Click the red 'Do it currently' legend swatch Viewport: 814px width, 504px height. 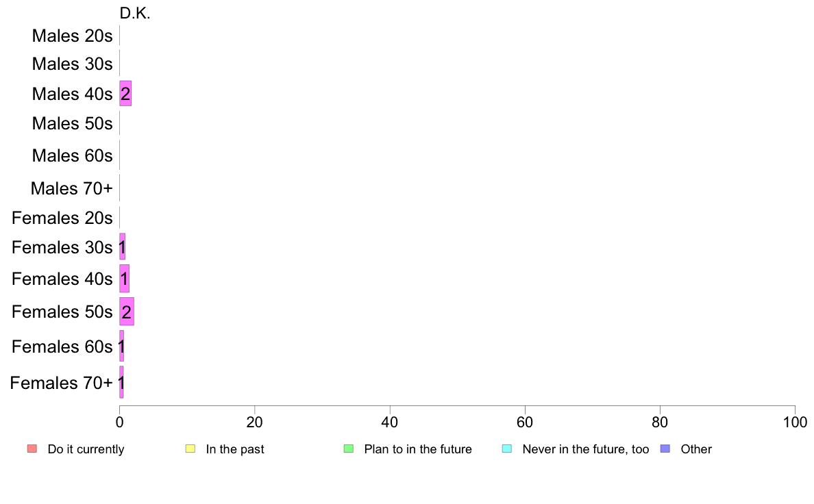pos(32,449)
